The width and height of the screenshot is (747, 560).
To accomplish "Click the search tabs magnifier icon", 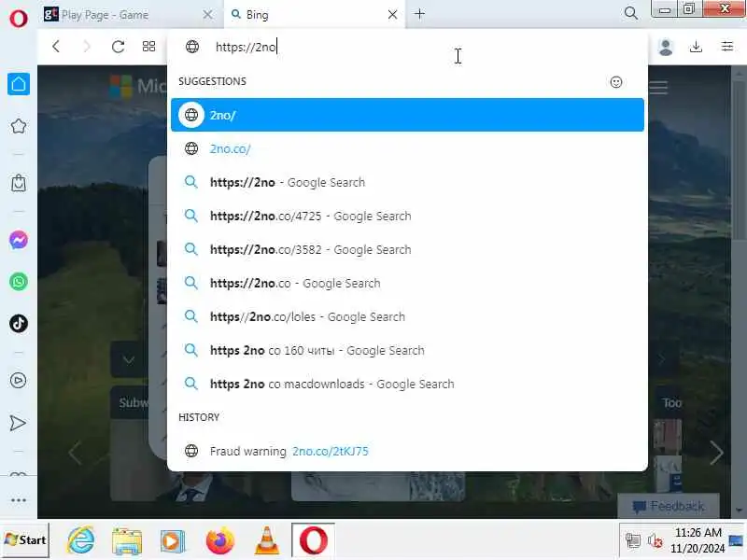I will coord(631,13).
